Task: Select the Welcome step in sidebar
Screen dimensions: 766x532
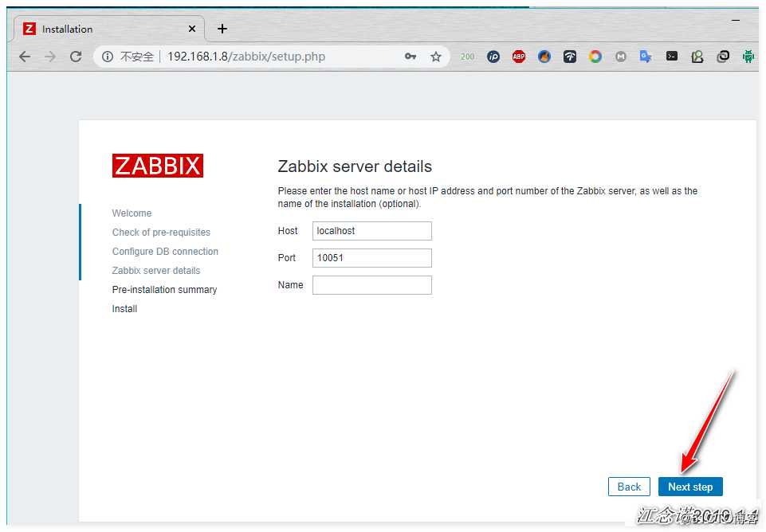Action: (132, 213)
